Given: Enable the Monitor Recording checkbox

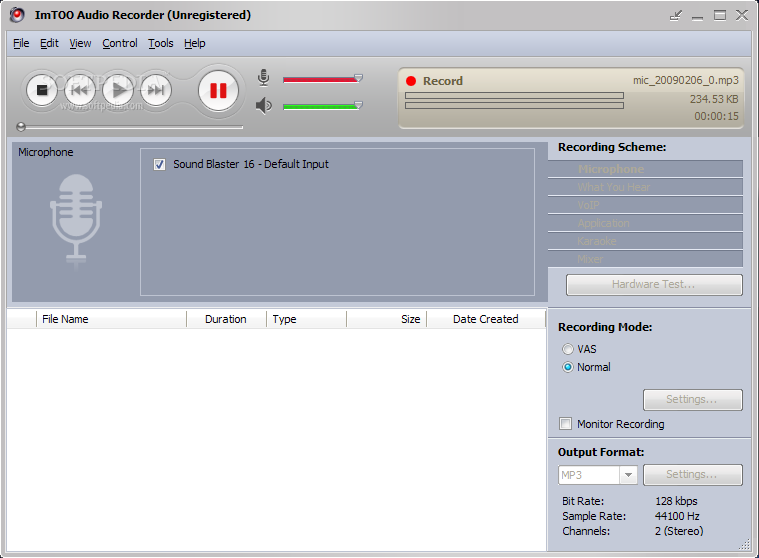Looking at the screenshot, I should tap(565, 424).
